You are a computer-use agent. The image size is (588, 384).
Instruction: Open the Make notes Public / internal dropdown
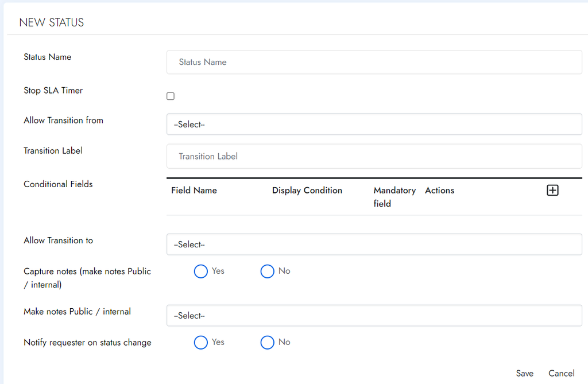374,316
